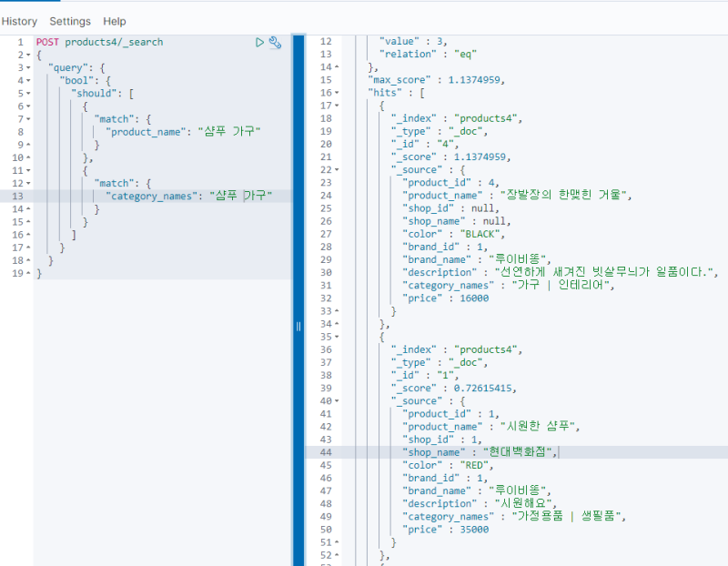Click the "_score" value 0.72615415
728x566 pixels.
[x=483, y=389]
